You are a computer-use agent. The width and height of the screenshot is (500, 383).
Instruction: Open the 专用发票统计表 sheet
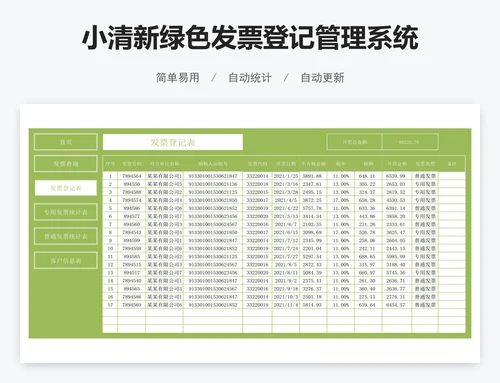click(66, 212)
